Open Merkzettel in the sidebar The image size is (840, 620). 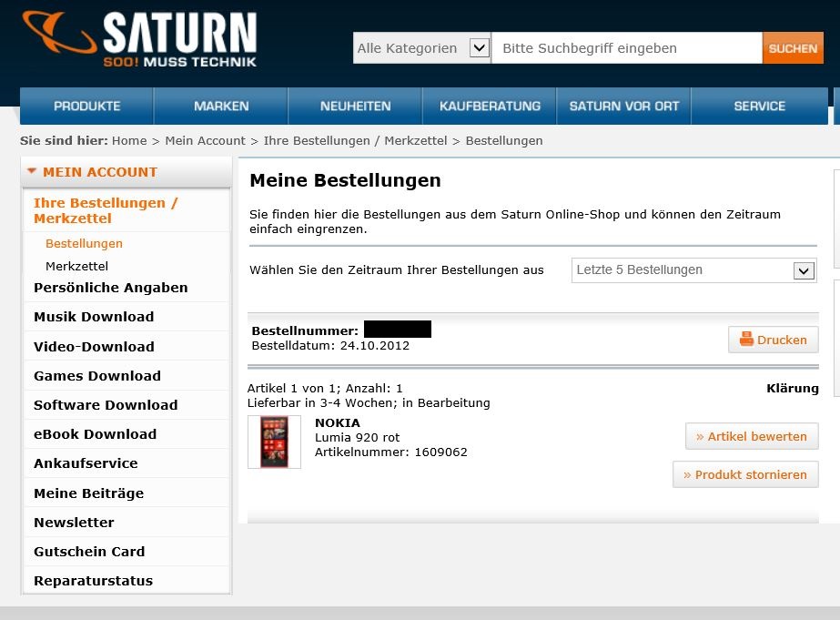pos(76,267)
